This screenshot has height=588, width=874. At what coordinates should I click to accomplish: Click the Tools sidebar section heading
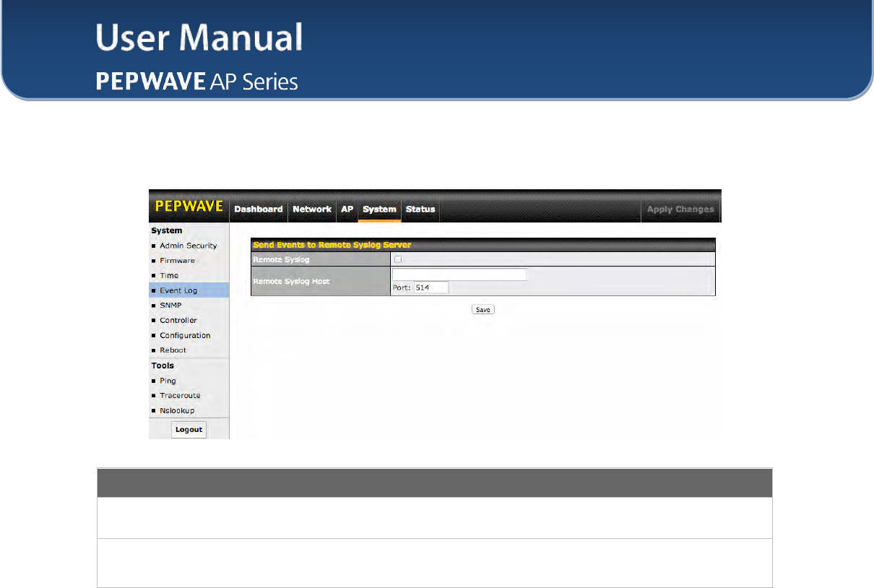163,366
